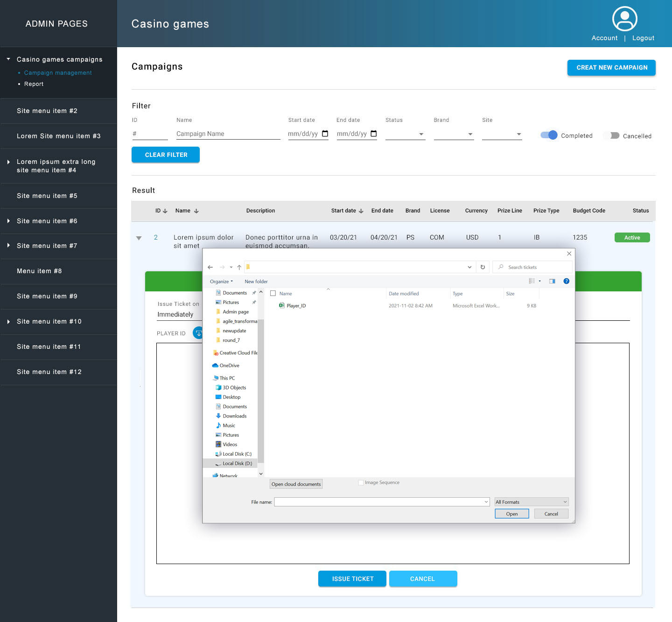Toggle the Cancelled filter switch

pos(611,135)
